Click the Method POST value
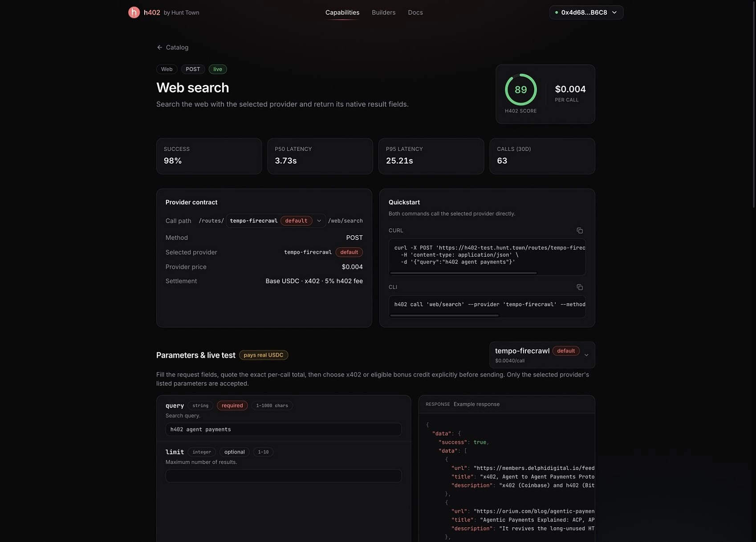This screenshot has width=756, height=542. (x=354, y=238)
